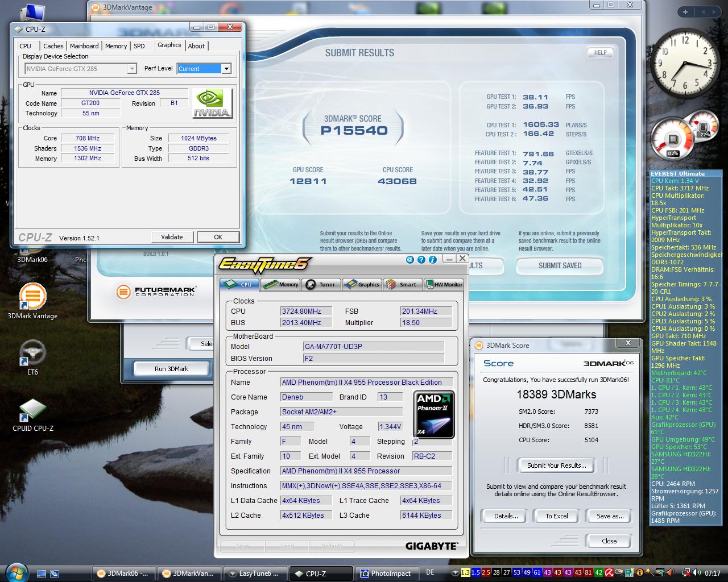Click the taskbar clock showing 07:17
Viewport: 728px width, 582px height.
712,573
